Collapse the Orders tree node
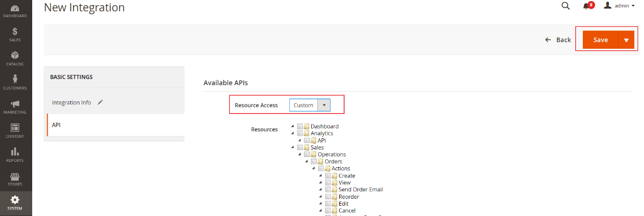Image resolution: width=644 pixels, height=216 pixels. (x=307, y=161)
